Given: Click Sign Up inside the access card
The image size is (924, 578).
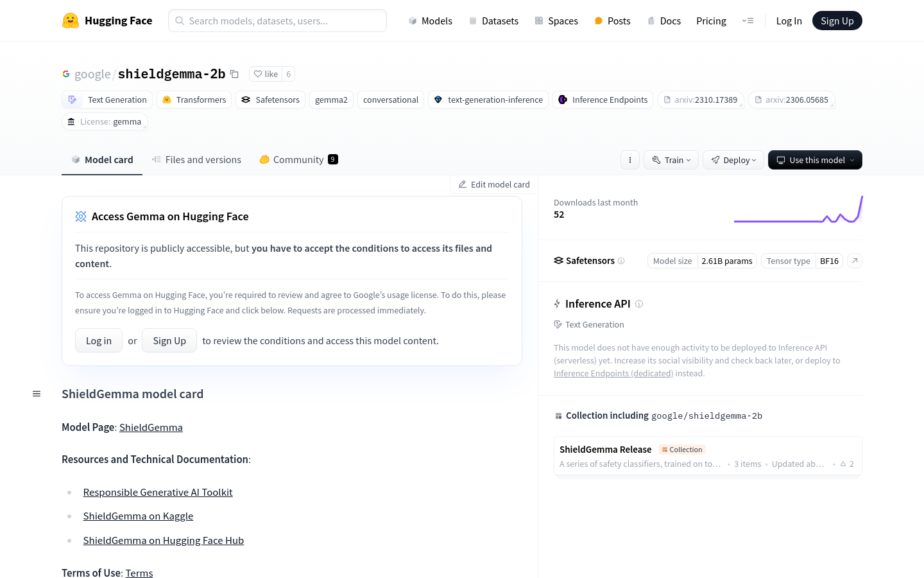Looking at the screenshot, I should coord(169,340).
